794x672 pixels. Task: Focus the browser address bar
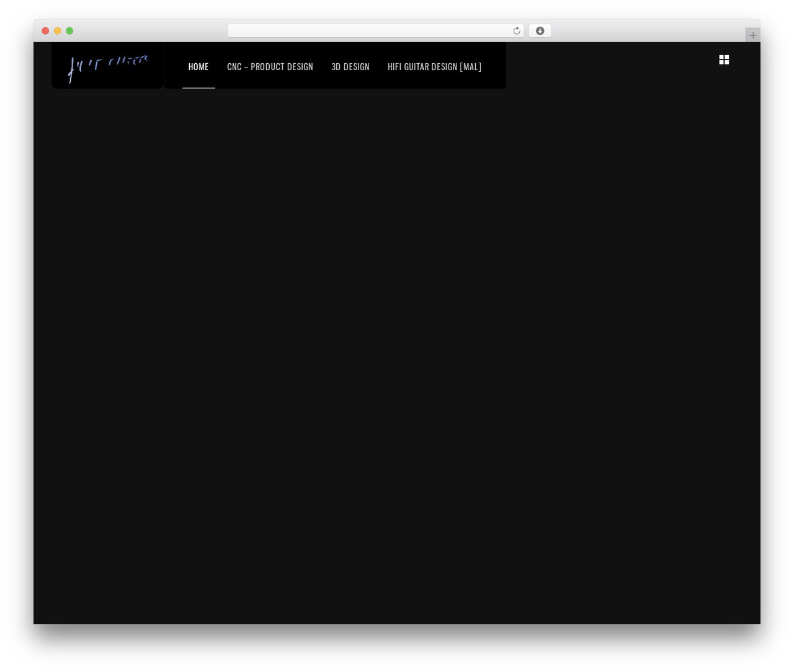(x=375, y=31)
